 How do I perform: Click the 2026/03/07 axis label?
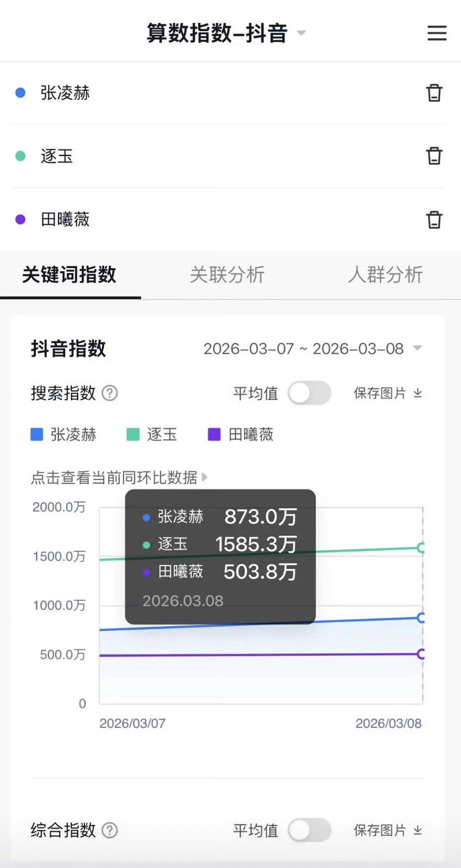[x=133, y=723]
